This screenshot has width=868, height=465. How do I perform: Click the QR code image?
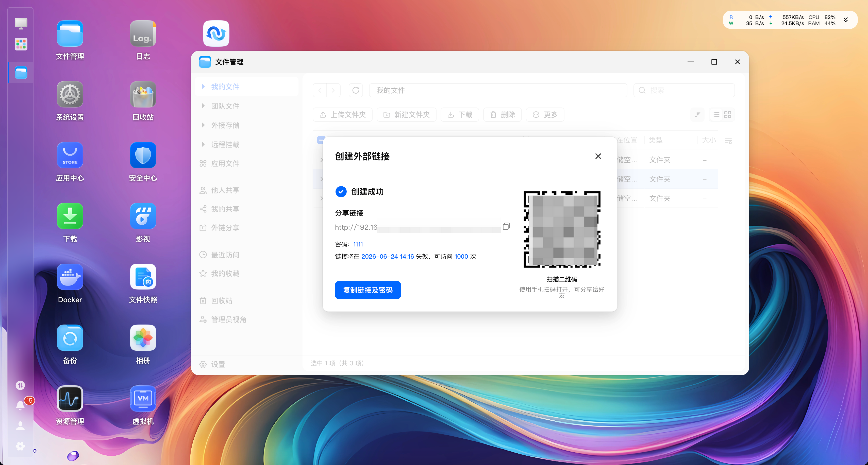coord(562,229)
